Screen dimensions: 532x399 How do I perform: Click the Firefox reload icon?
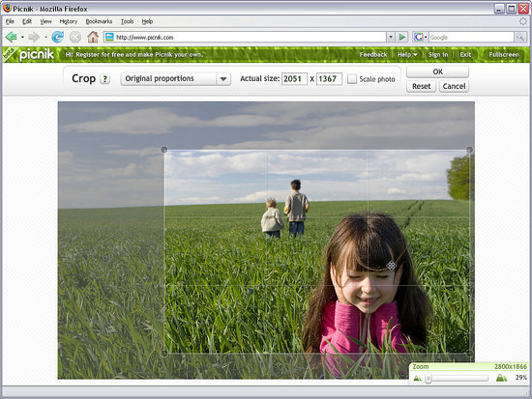click(58, 37)
